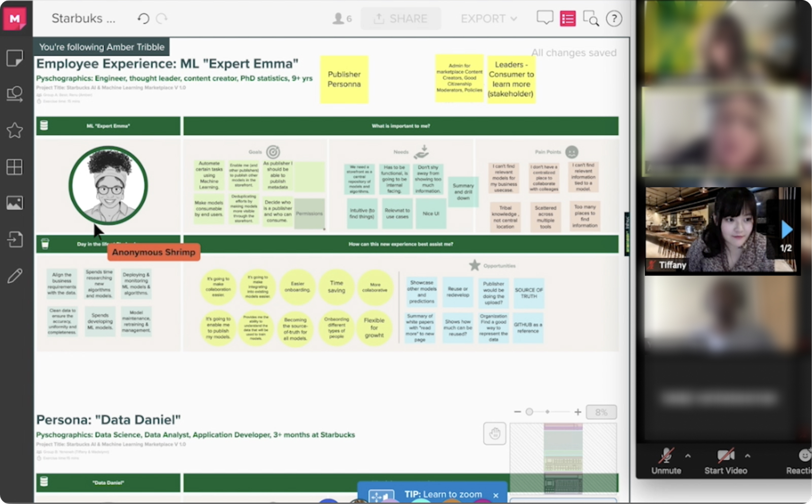Viewport: 812px width, 504px height.
Task: Click the zoom slider handle
Action: click(x=529, y=412)
